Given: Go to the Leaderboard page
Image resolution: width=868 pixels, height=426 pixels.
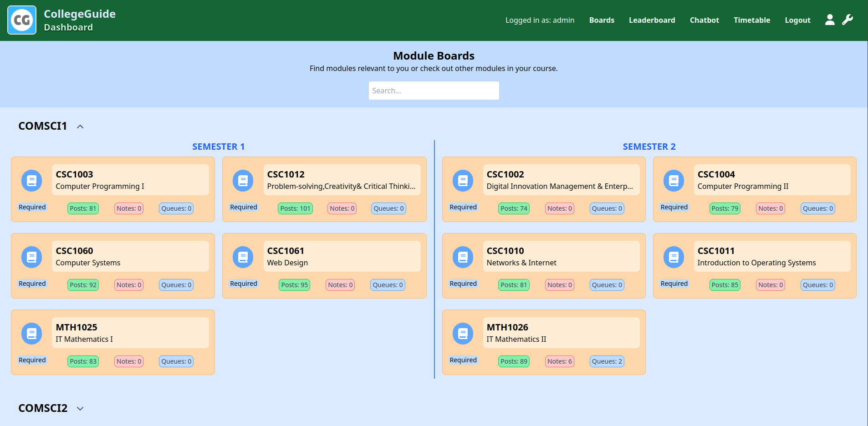Looking at the screenshot, I should pos(652,20).
